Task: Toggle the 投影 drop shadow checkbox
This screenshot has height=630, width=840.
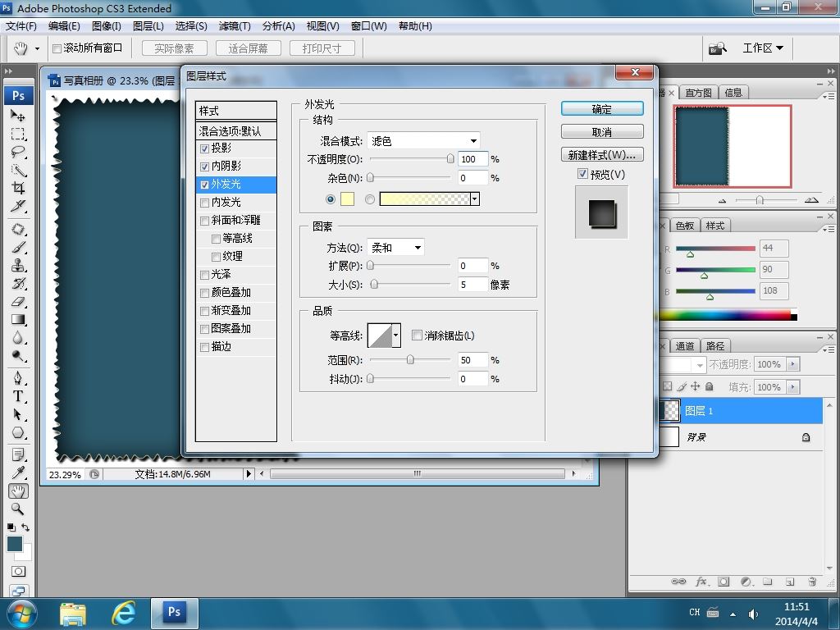Action: pos(204,148)
